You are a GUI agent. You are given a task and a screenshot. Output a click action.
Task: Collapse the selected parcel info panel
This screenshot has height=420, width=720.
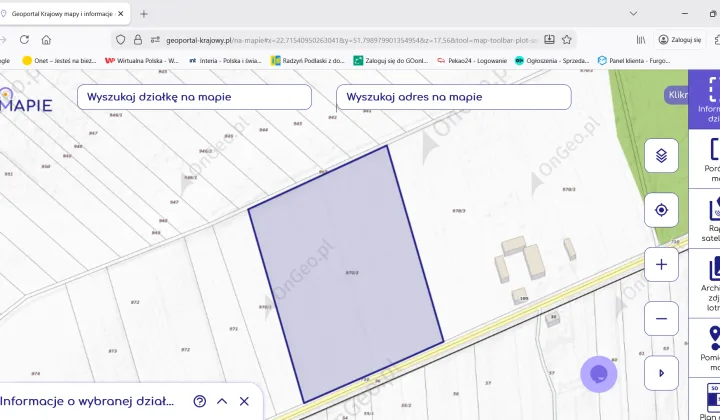point(222,401)
